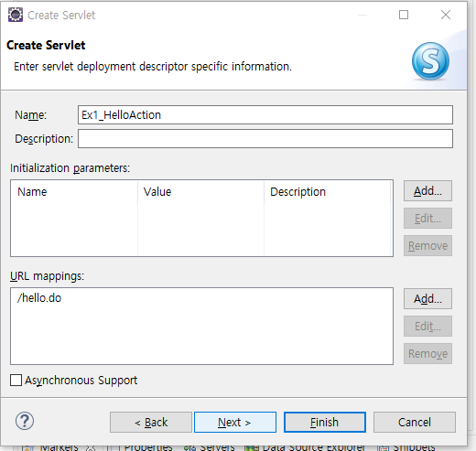Click the Value column header
The image size is (476, 451).
200,192
